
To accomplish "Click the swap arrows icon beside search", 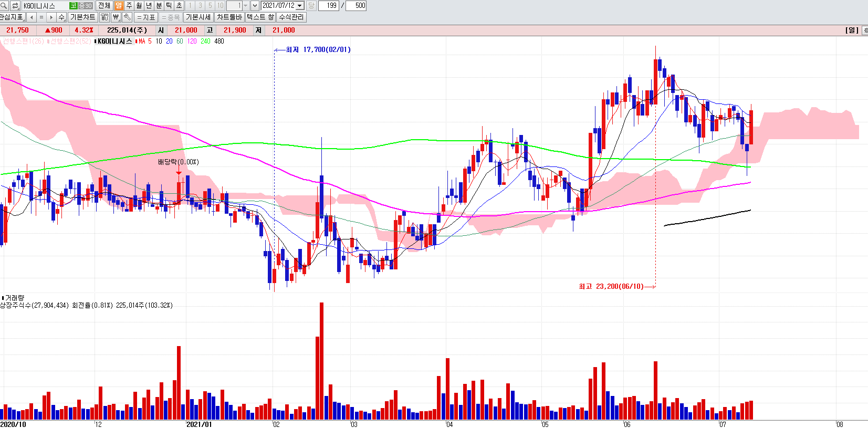I will [x=15, y=6].
